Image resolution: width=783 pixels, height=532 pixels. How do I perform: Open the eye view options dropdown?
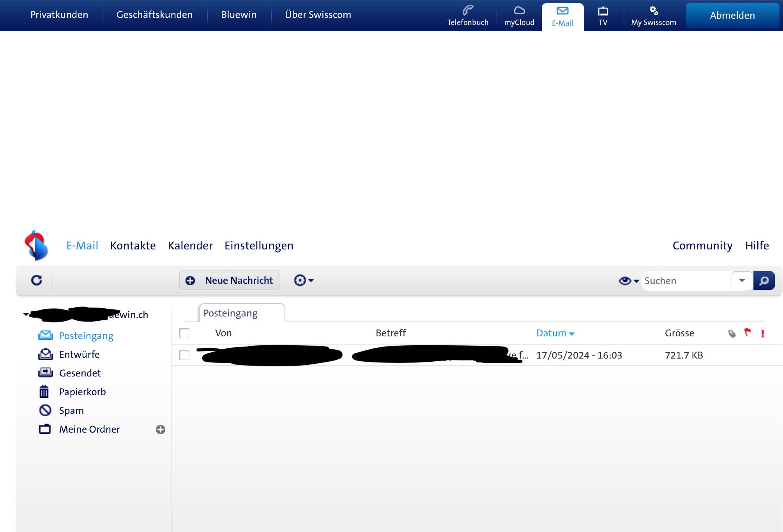pyautogui.click(x=628, y=281)
